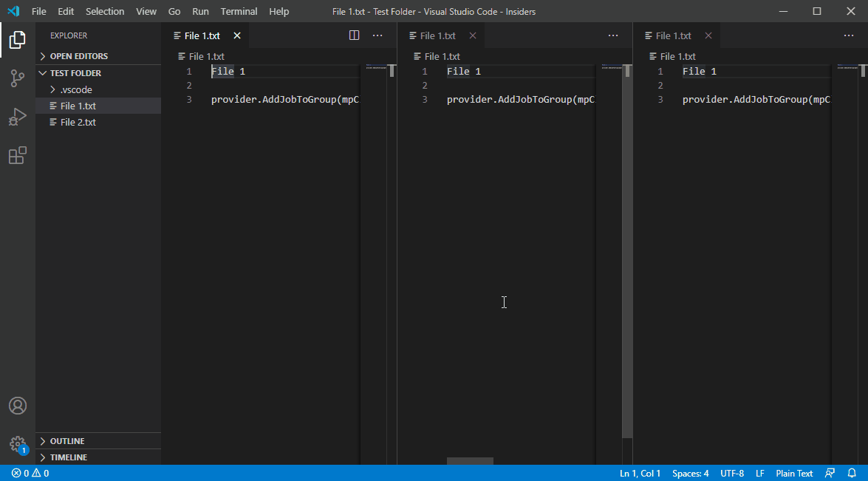The height and width of the screenshot is (481, 868).
Task: Switch to File 1.txt tab in middle editor
Action: click(437, 35)
